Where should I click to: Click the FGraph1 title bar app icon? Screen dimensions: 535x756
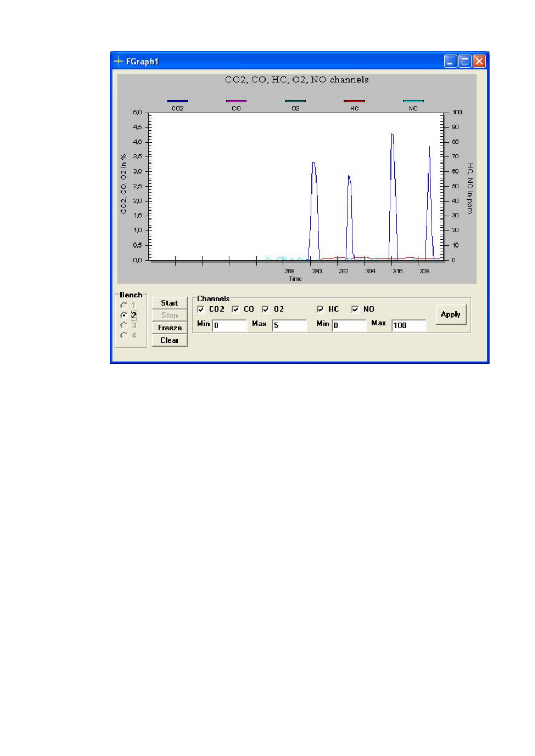(118, 61)
